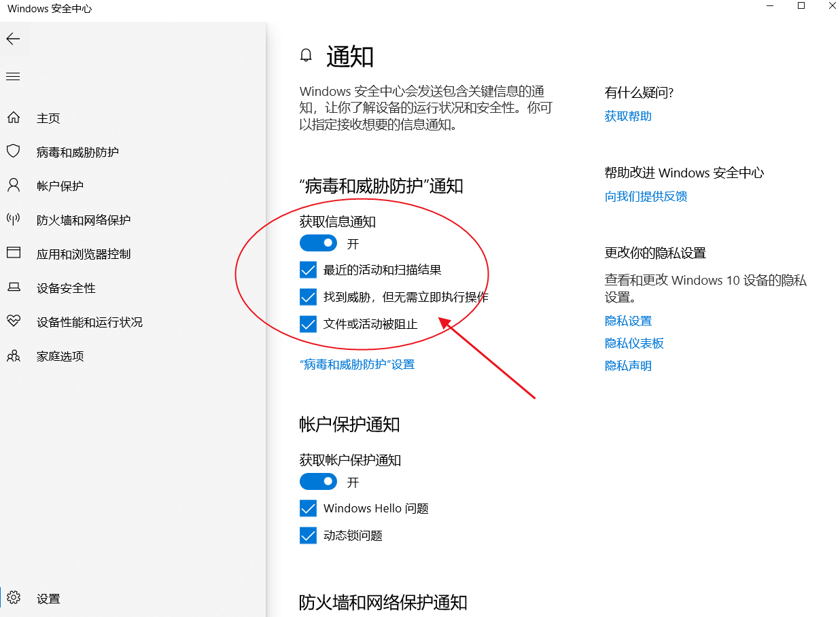Viewport: 840px width, 617px height.
Task: Uncheck 找到威胁，但无需立即执行操作
Action: pyautogui.click(x=308, y=297)
